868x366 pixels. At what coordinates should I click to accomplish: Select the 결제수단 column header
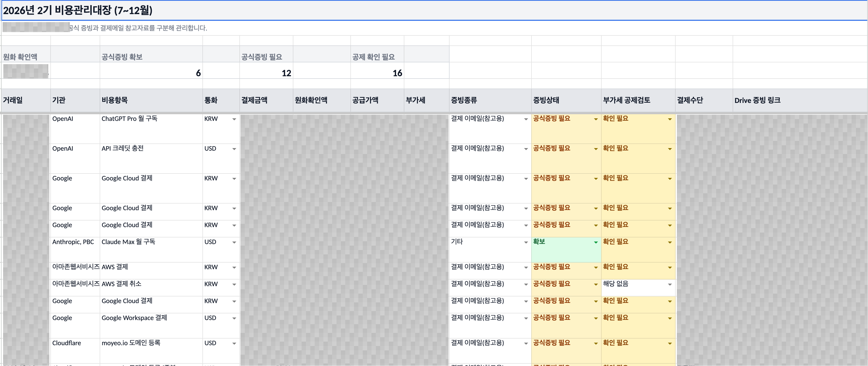pyautogui.click(x=704, y=100)
